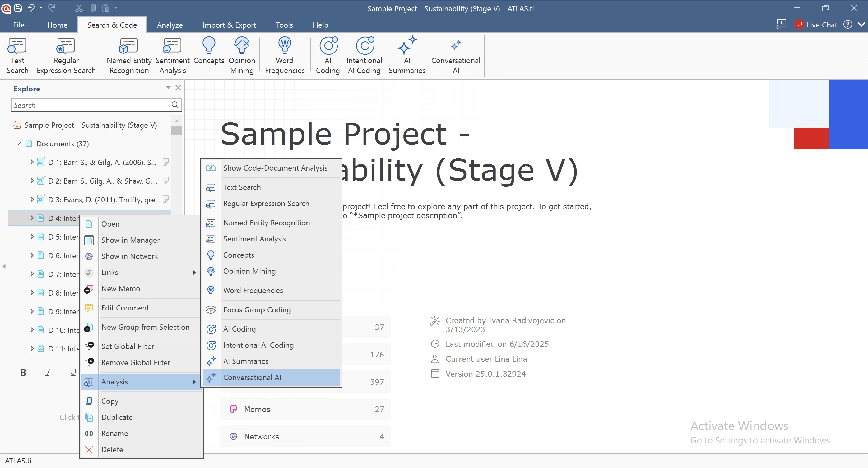Choose Word Frequencies in Analysis submenu
Viewport: 868px width, 468px height.
pos(271,290)
